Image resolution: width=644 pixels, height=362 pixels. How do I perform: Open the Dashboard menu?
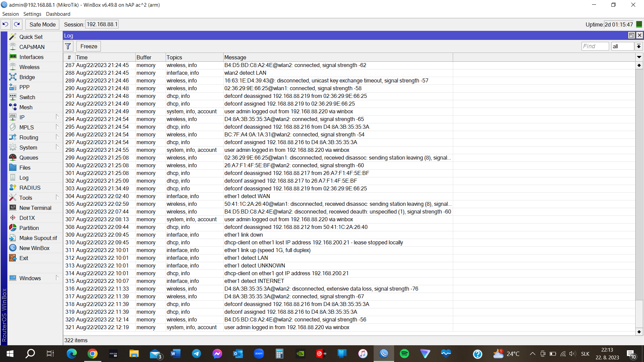click(58, 14)
